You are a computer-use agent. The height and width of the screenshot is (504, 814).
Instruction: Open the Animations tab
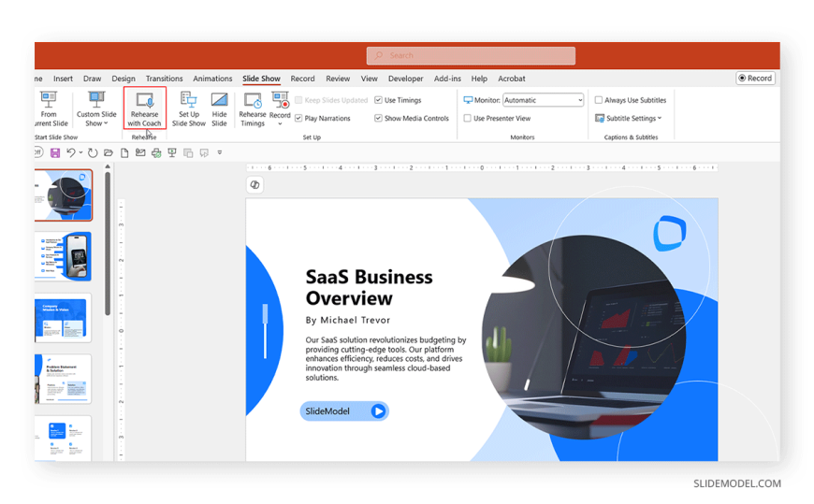point(212,79)
